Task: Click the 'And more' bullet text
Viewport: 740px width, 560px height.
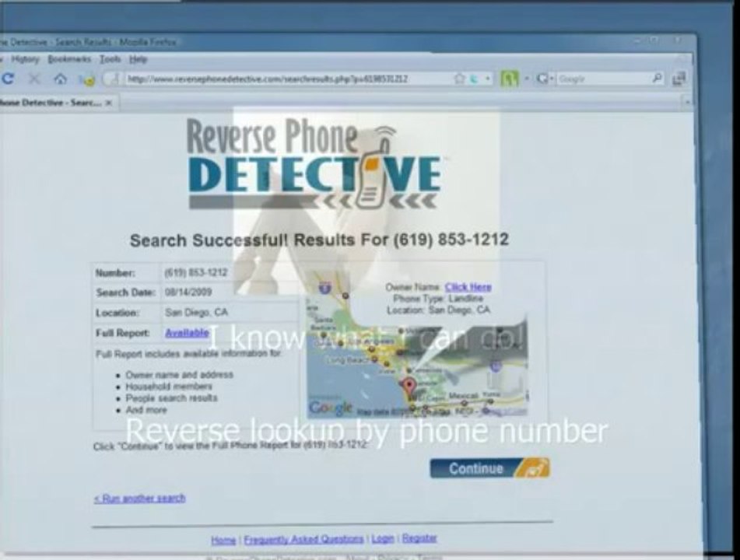Action: tap(146, 410)
